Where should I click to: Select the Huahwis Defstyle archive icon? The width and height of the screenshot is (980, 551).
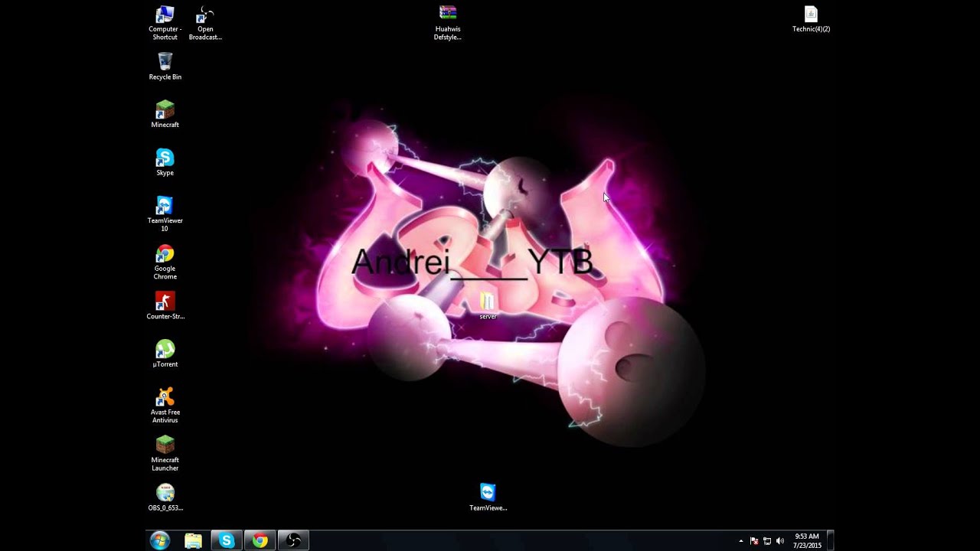pos(448,23)
